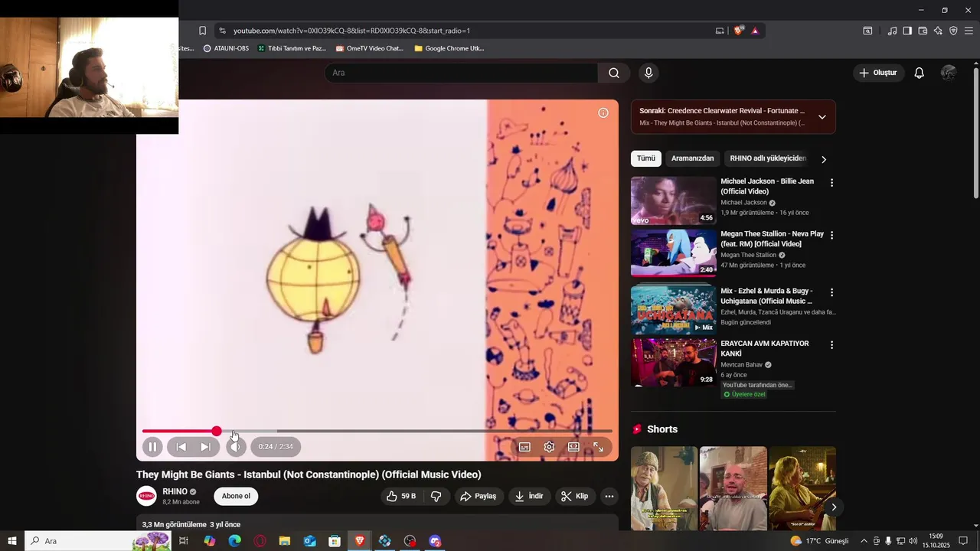Open Leo AI sparkle icon

click(x=938, y=31)
